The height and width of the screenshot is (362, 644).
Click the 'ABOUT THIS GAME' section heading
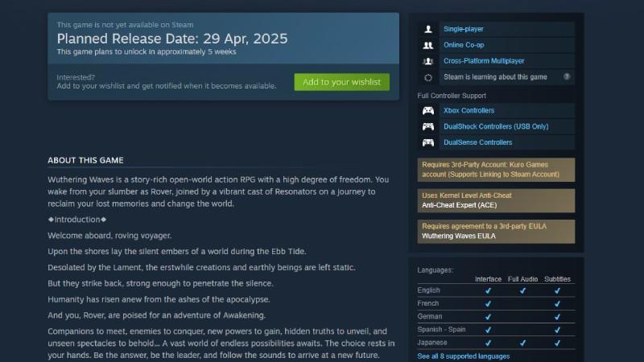tap(85, 160)
